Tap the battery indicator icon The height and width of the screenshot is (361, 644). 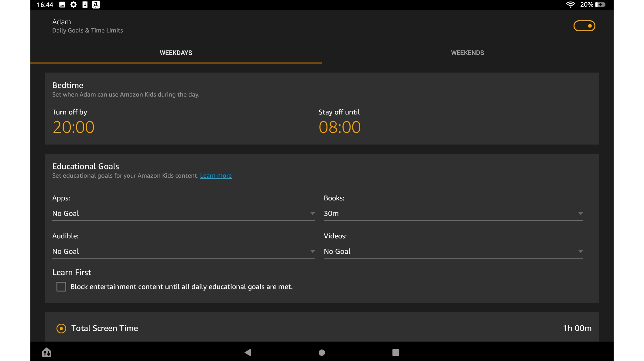click(x=600, y=5)
